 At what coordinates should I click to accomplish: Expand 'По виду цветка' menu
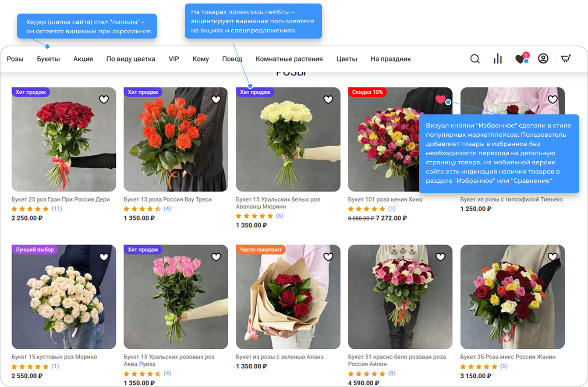pyautogui.click(x=131, y=59)
